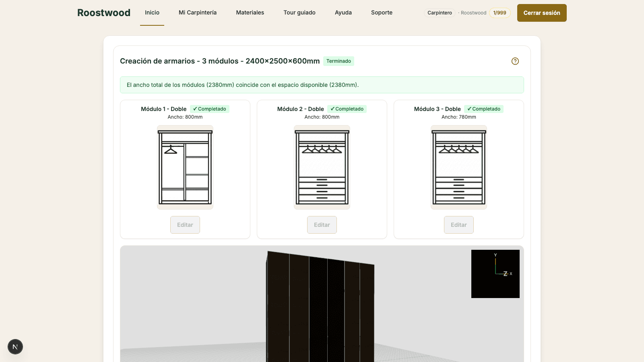Viewport: 644px width, 362px height.
Task: Click the 3D wardrobe model in viewer
Action: pos(320,308)
